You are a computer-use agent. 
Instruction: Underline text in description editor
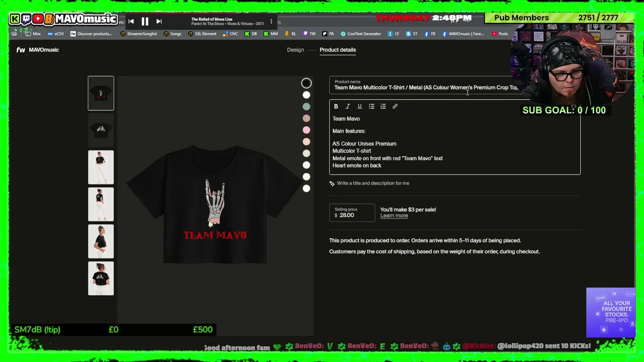[x=360, y=107]
